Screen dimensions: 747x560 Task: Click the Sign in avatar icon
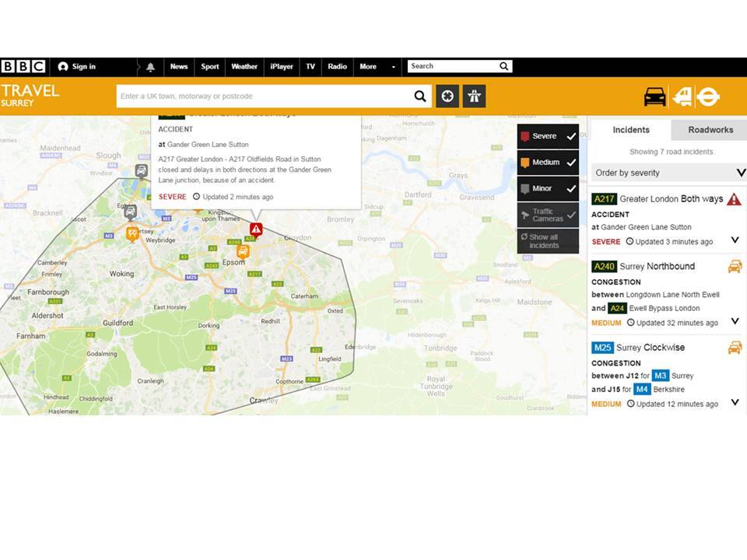pos(63,67)
